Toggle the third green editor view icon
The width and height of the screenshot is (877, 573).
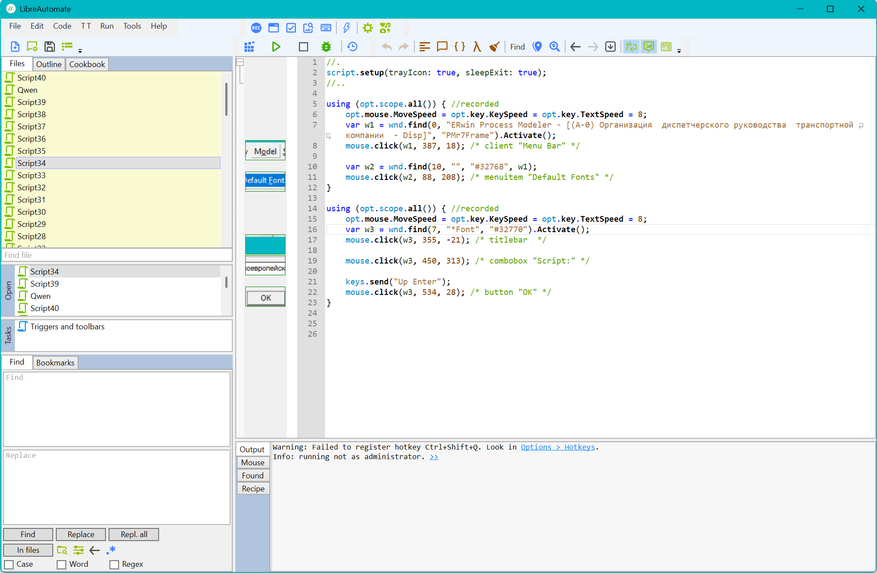pyautogui.click(x=666, y=46)
